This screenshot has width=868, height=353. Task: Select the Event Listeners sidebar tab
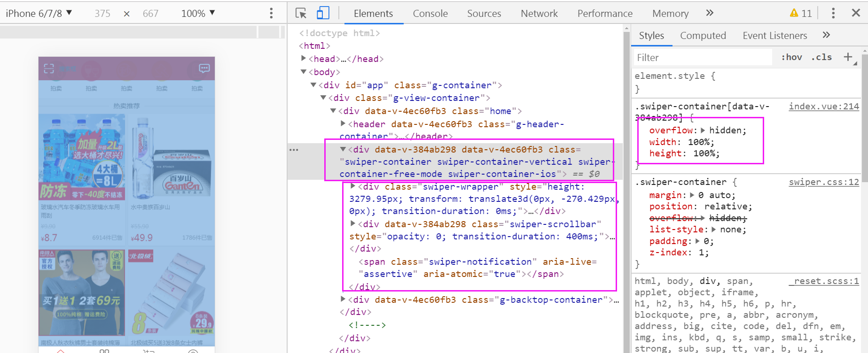click(775, 36)
